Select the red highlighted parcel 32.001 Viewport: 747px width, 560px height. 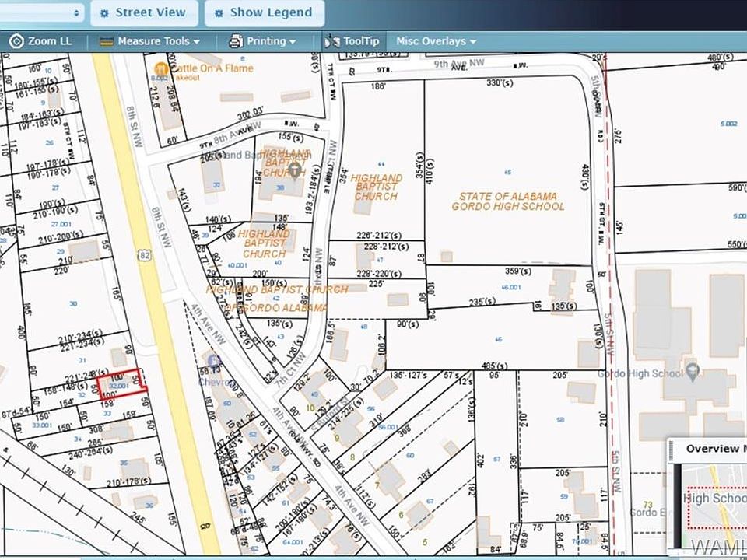[x=121, y=383]
